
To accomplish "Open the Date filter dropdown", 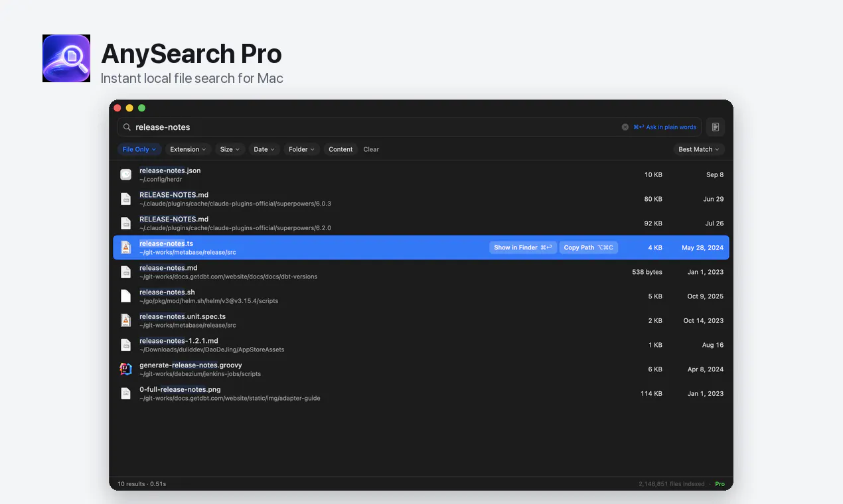I will [264, 149].
